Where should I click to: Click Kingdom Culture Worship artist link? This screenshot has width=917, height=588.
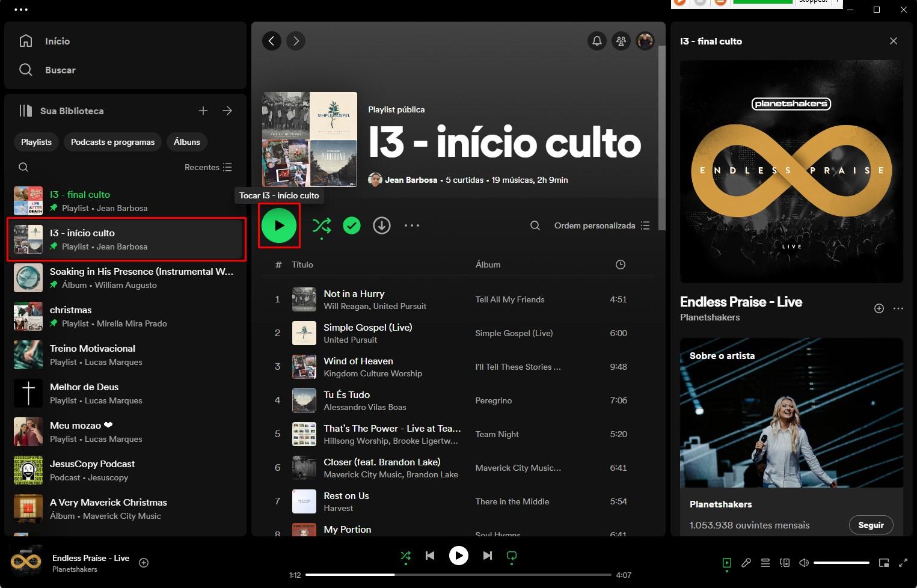373,373
